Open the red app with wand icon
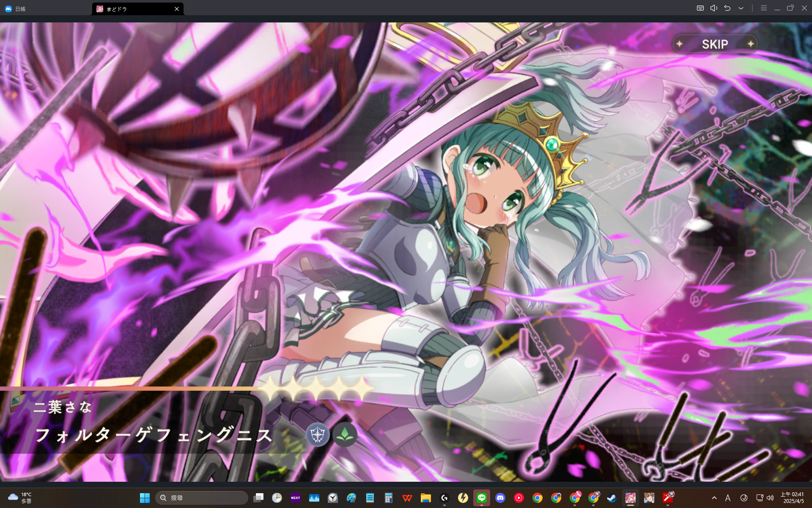Image resolution: width=812 pixels, height=508 pixels. coord(668,498)
